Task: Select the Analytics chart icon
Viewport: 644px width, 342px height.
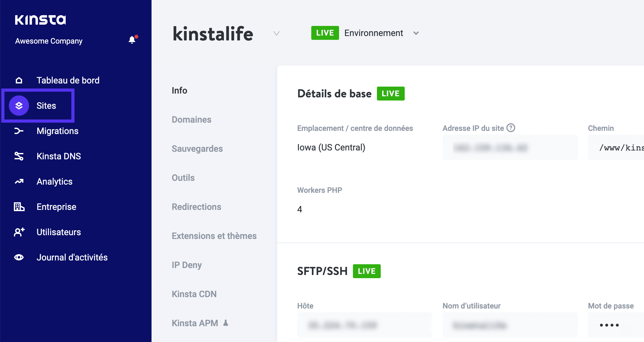Action: point(19,181)
